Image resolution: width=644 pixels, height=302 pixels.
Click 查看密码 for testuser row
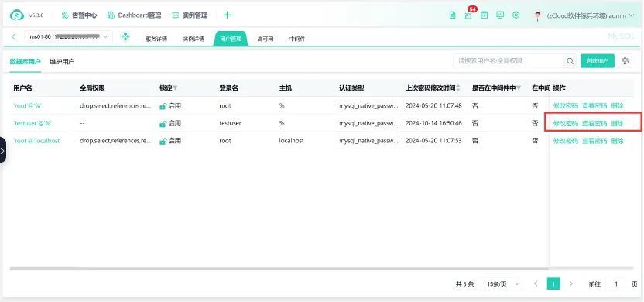pos(594,123)
